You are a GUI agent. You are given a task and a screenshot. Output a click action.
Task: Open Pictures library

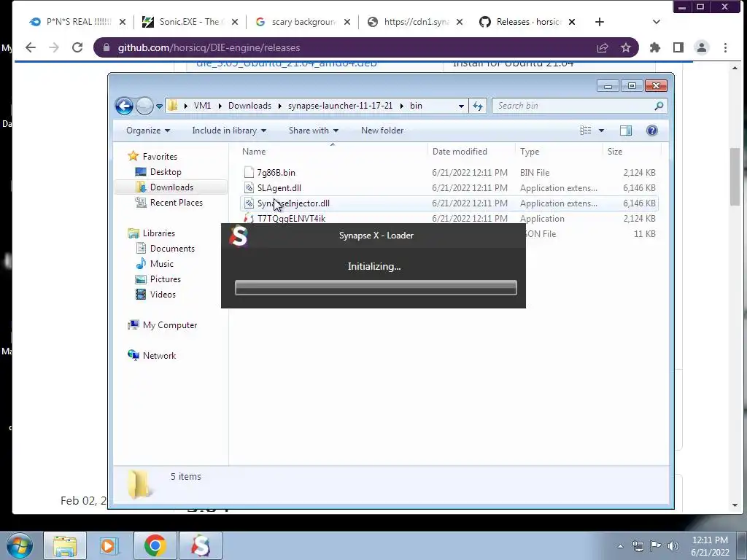pyautogui.click(x=166, y=279)
